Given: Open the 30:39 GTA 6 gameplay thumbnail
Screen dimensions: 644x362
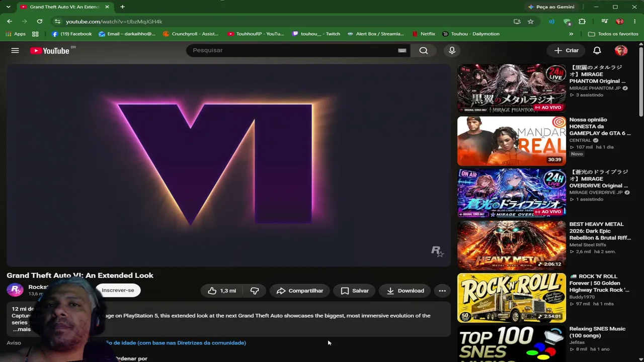Looking at the screenshot, I should (x=512, y=141).
